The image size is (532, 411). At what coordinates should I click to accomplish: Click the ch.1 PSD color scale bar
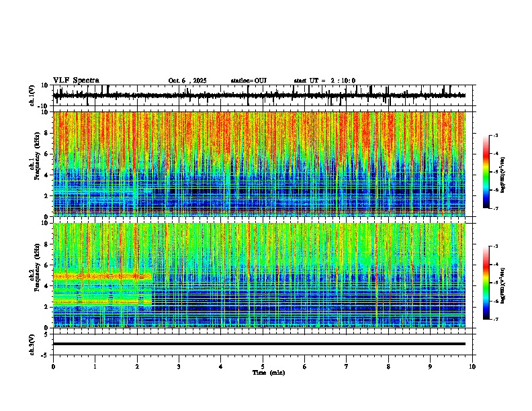[486, 172]
